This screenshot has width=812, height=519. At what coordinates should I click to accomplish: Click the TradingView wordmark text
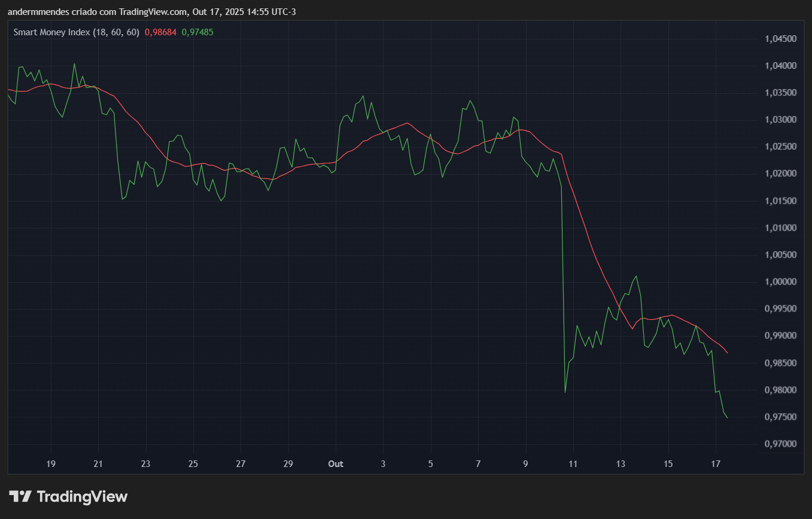pyautogui.click(x=82, y=496)
